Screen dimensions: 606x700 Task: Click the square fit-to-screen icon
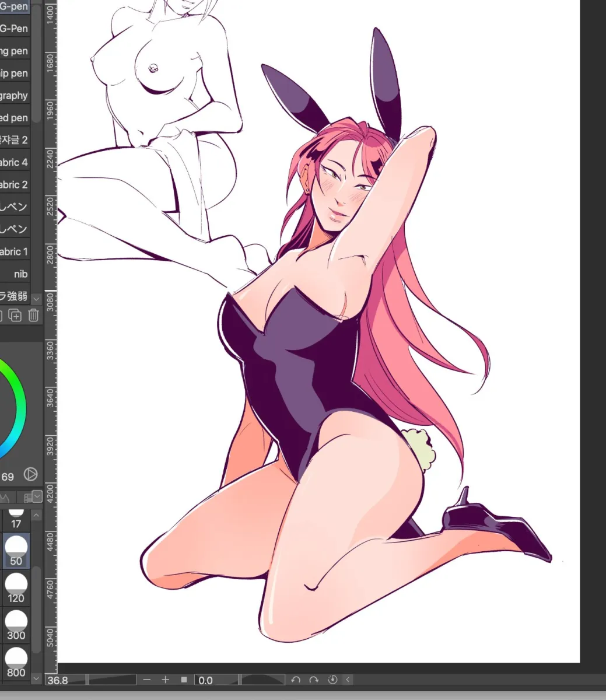[184, 680]
